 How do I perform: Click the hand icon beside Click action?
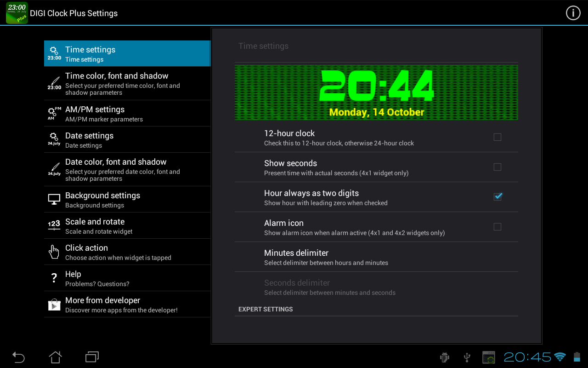click(x=54, y=251)
